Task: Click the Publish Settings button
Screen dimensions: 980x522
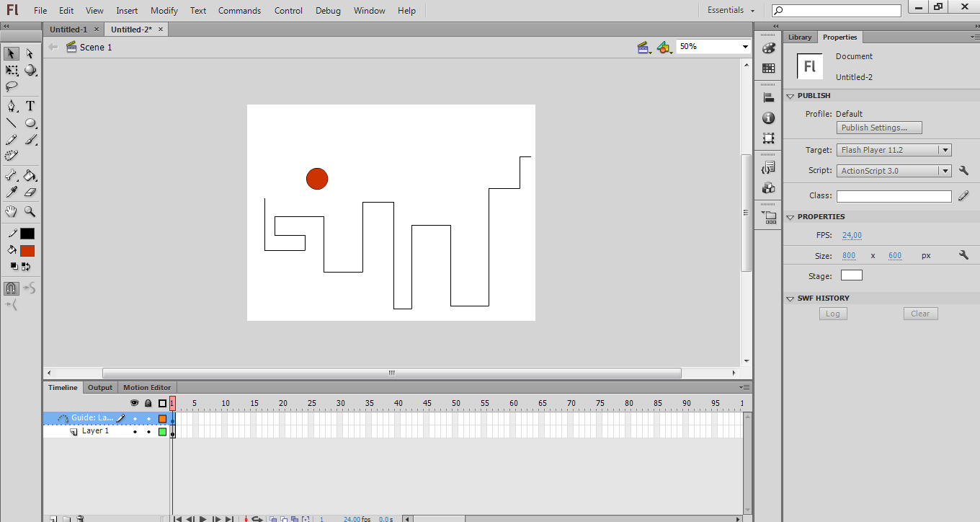Action: pos(878,127)
